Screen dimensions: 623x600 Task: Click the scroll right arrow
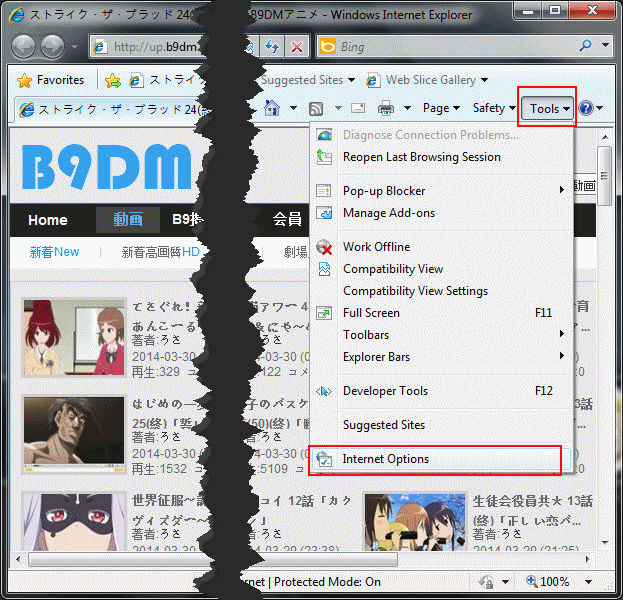(589, 559)
